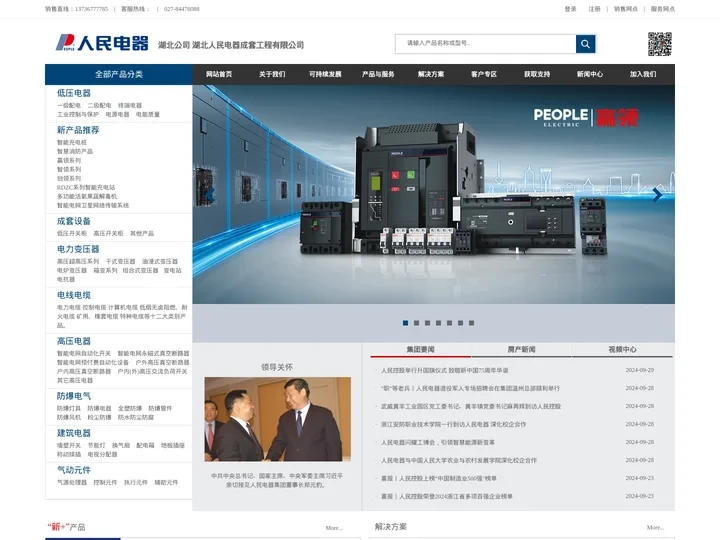
Task: Go to next banner slide arrow
Action: coord(657,195)
